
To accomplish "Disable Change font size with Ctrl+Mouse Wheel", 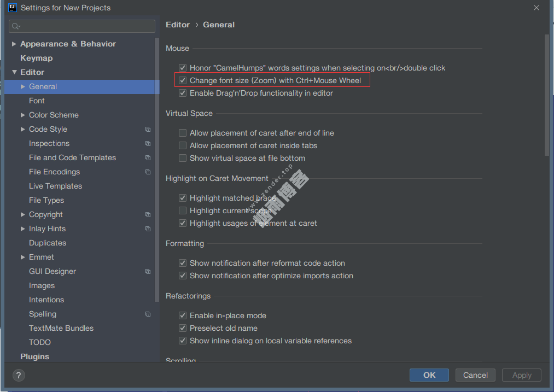I will point(183,81).
